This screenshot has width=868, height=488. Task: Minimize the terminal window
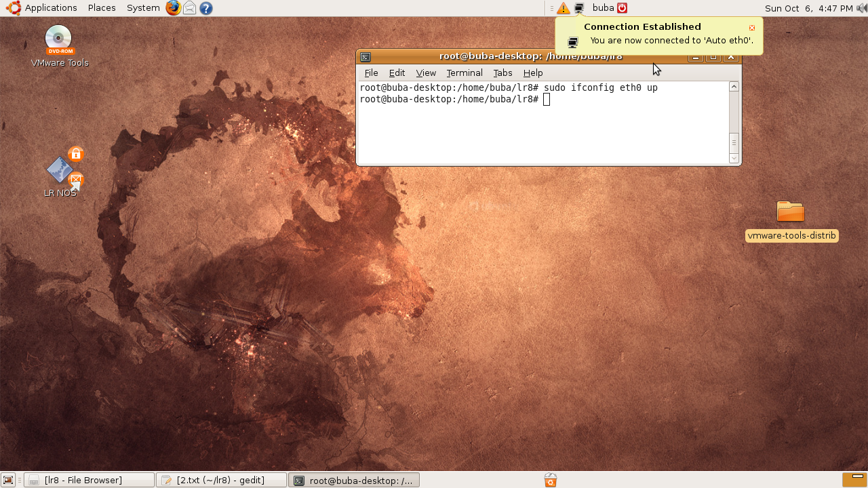696,57
